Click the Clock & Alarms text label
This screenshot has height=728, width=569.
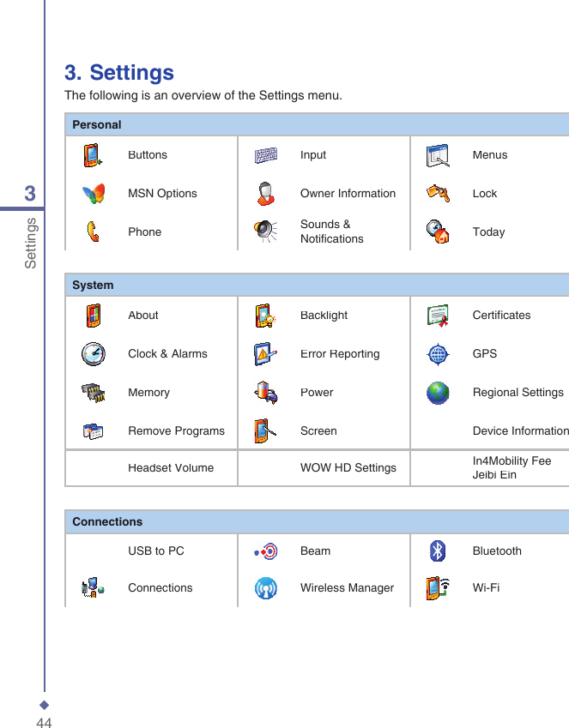click(x=167, y=354)
